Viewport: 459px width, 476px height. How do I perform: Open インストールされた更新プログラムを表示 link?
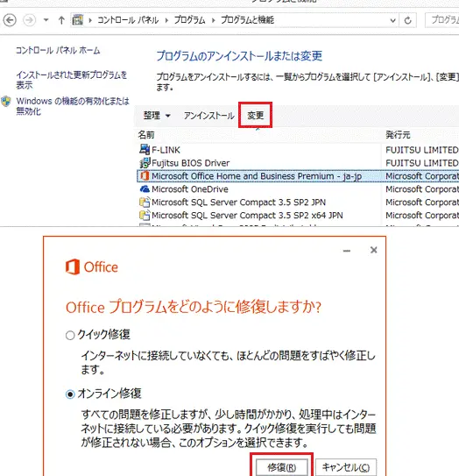tap(71, 80)
